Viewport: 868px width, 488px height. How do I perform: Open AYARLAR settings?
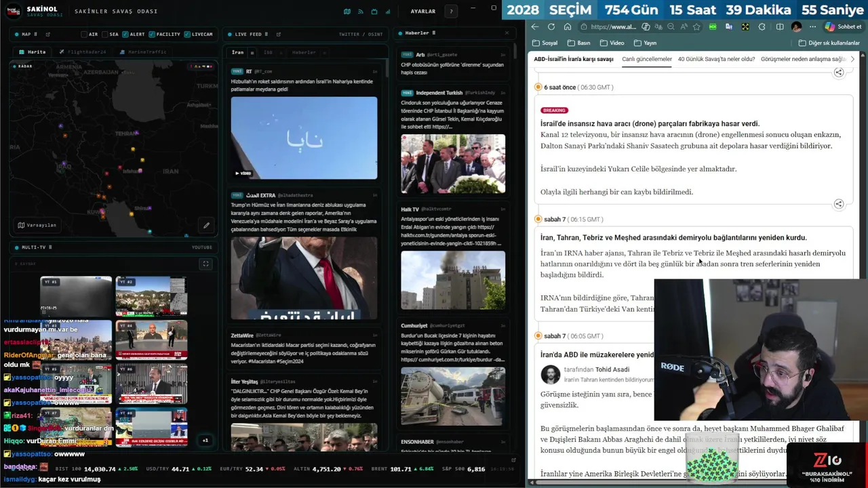click(423, 12)
